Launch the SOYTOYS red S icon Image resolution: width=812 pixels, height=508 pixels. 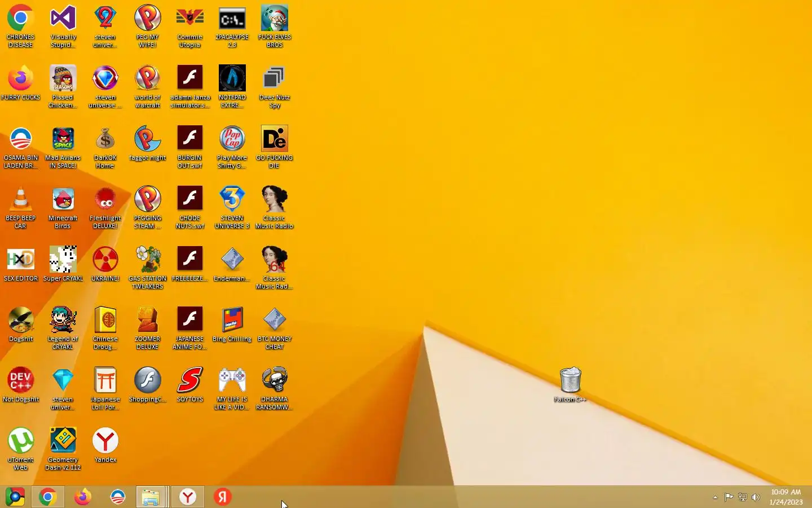(189, 384)
